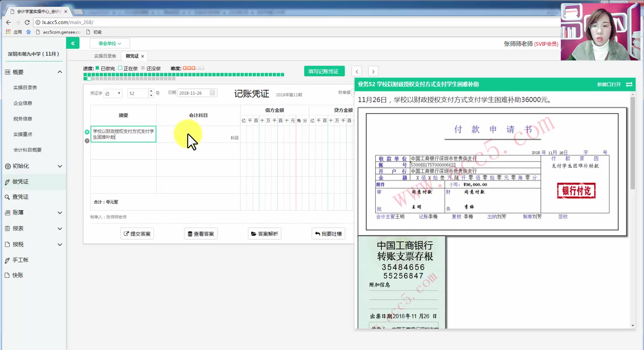Click 答案解析 button
Screen dimensions: 644x350
point(264,234)
